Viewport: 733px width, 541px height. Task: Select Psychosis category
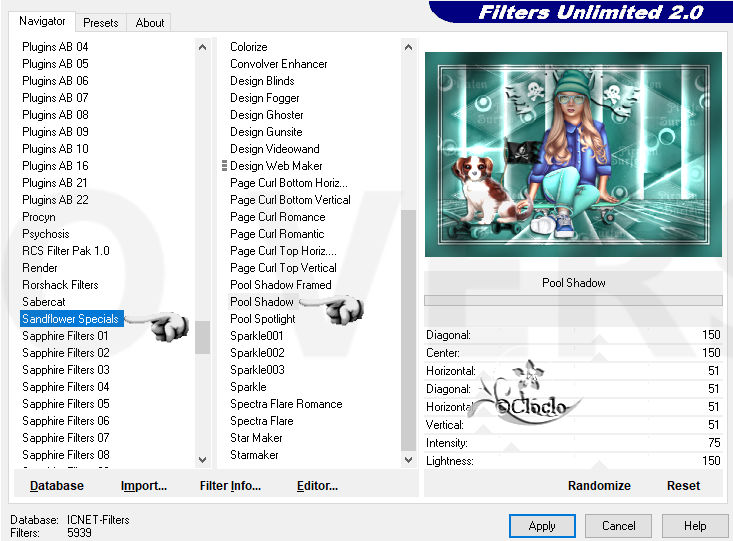[46, 234]
